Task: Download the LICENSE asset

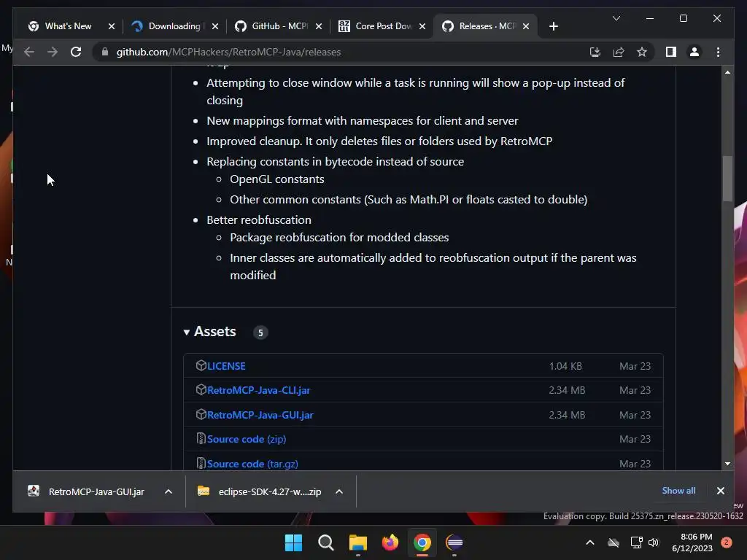Action: point(226,366)
